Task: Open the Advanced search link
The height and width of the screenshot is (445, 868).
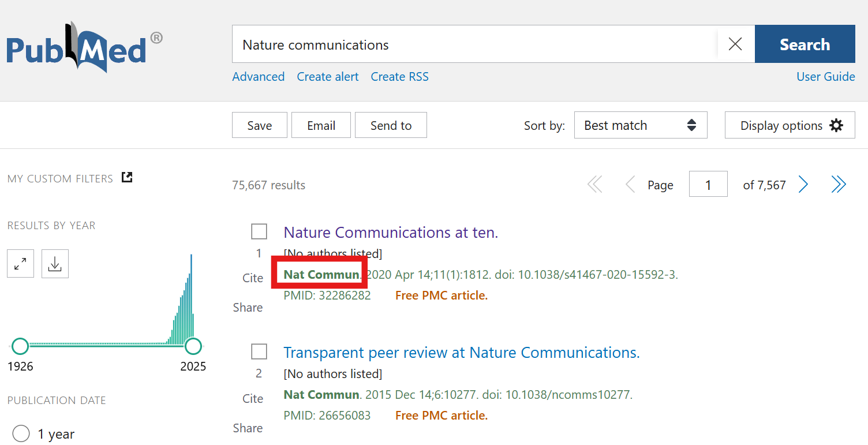Action: tap(259, 77)
